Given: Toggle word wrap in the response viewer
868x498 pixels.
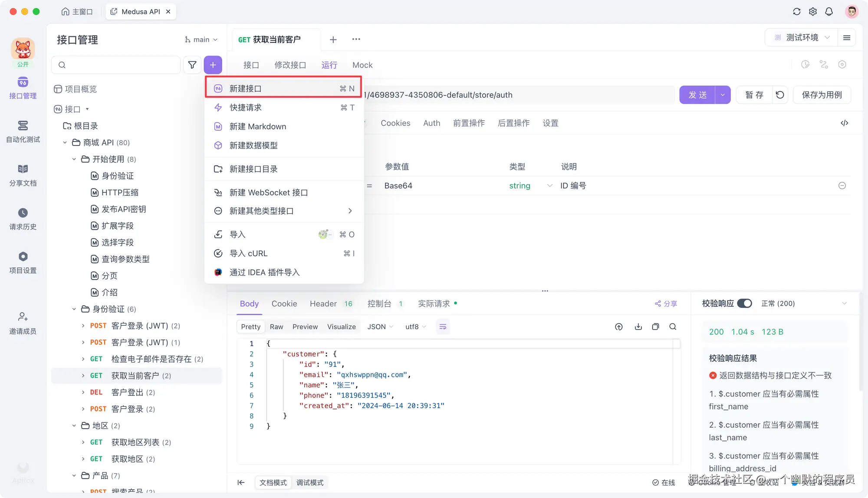Looking at the screenshot, I should pos(443,327).
